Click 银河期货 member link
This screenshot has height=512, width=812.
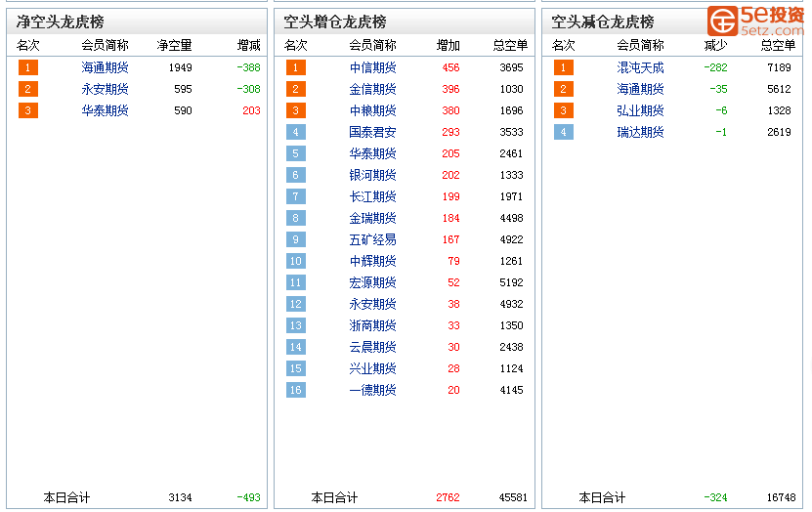372,175
